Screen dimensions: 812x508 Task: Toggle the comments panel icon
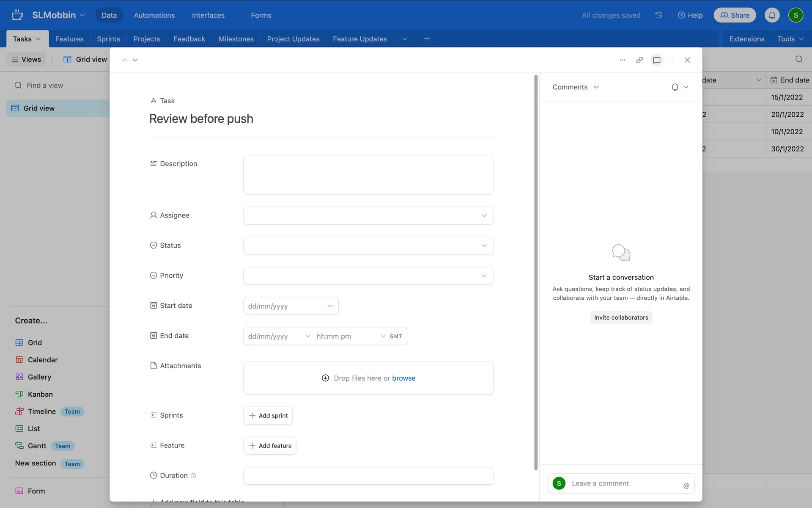[657, 60]
